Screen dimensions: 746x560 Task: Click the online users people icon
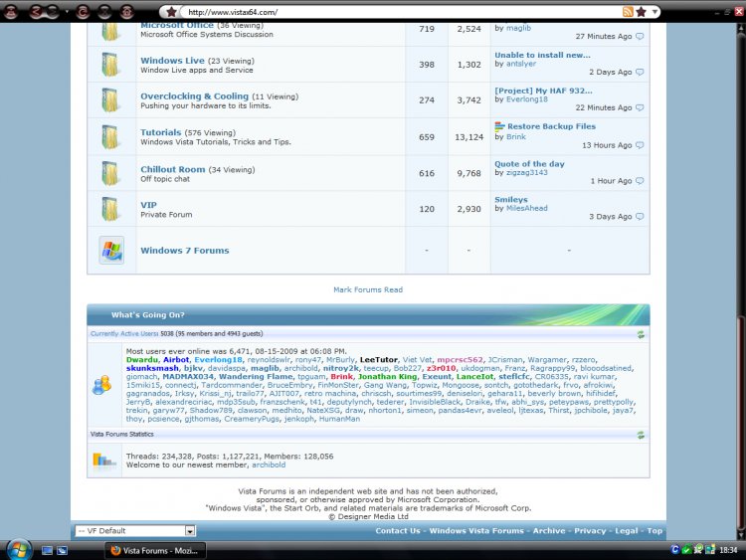pyautogui.click(x=102, y=385)
